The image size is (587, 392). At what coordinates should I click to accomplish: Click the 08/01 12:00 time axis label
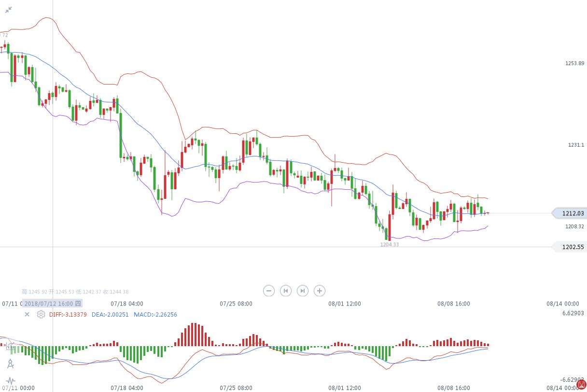[x=345, y=304]
